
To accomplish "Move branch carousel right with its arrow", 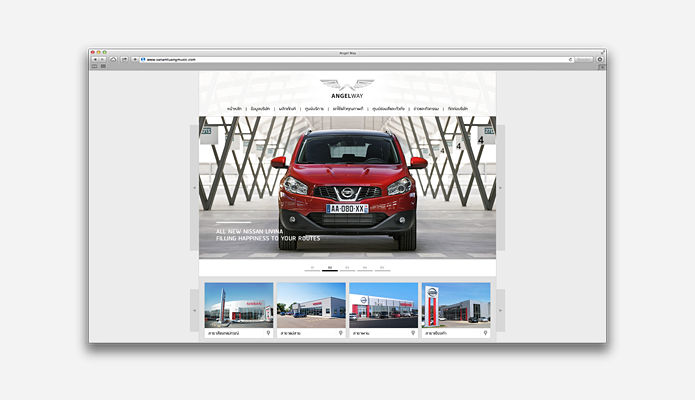I will click(x=500, y=310).
